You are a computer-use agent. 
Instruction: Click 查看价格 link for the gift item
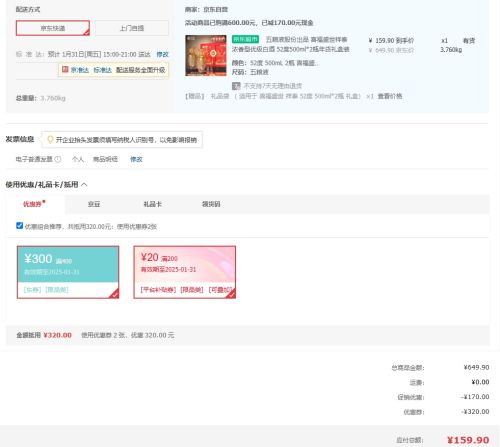click(x=390, y=96)
